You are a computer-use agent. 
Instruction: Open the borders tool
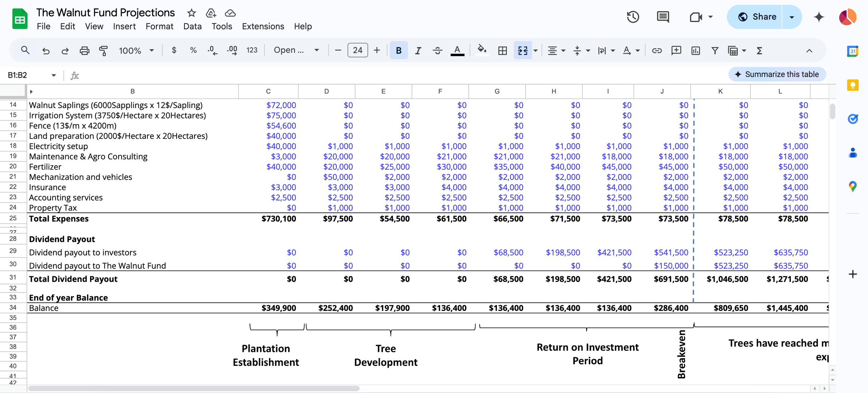click(x=502, y=50)
